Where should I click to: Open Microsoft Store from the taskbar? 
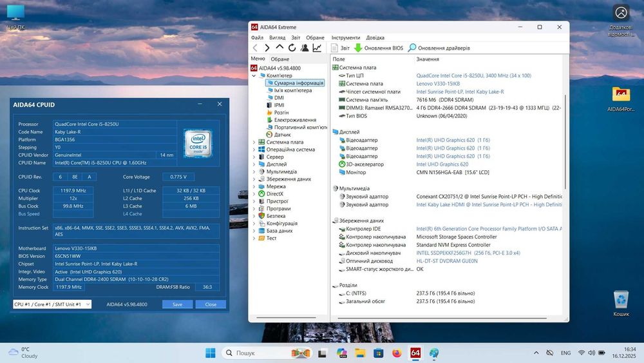pyautogui.click(x=379, y=353)
